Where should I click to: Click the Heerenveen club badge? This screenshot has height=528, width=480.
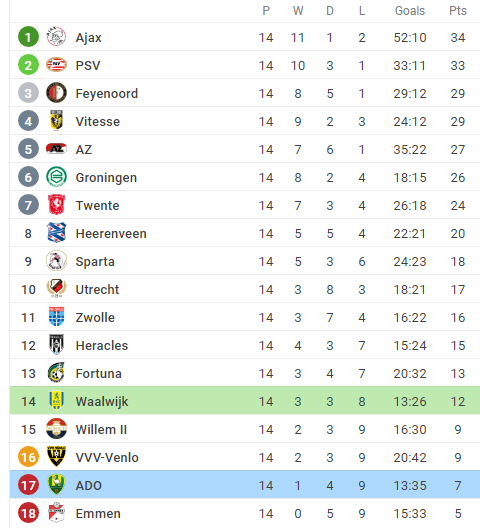(56, 232)
